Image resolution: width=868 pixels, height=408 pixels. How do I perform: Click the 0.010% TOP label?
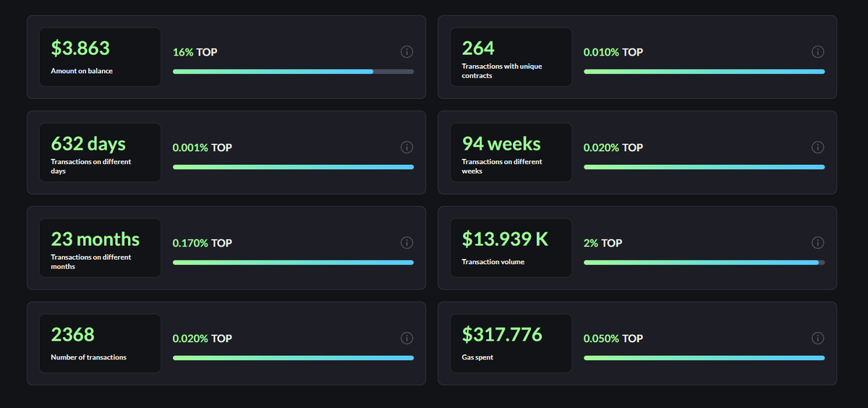pyautogui.click(x=613, y=52)
